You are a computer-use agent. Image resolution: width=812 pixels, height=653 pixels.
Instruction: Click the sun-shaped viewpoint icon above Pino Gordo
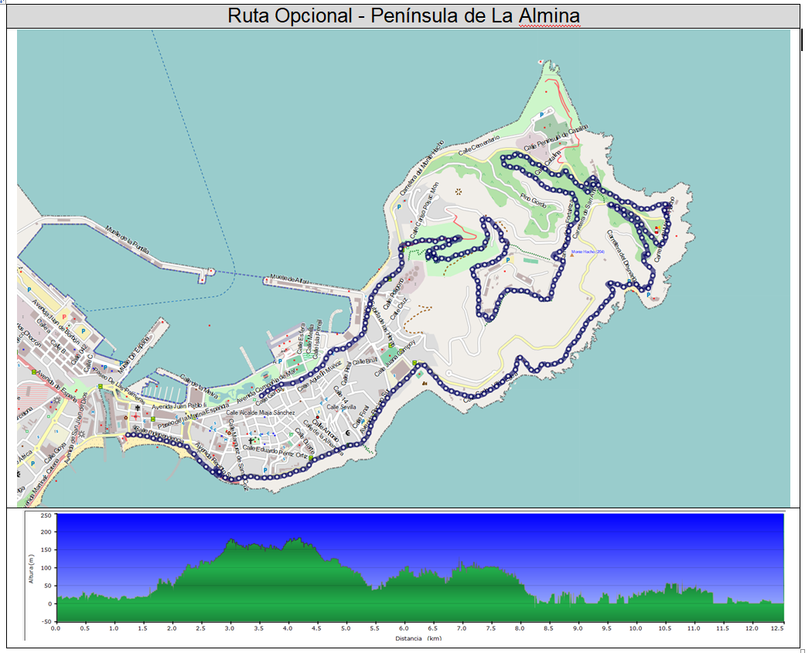click(x=458, y=190)
